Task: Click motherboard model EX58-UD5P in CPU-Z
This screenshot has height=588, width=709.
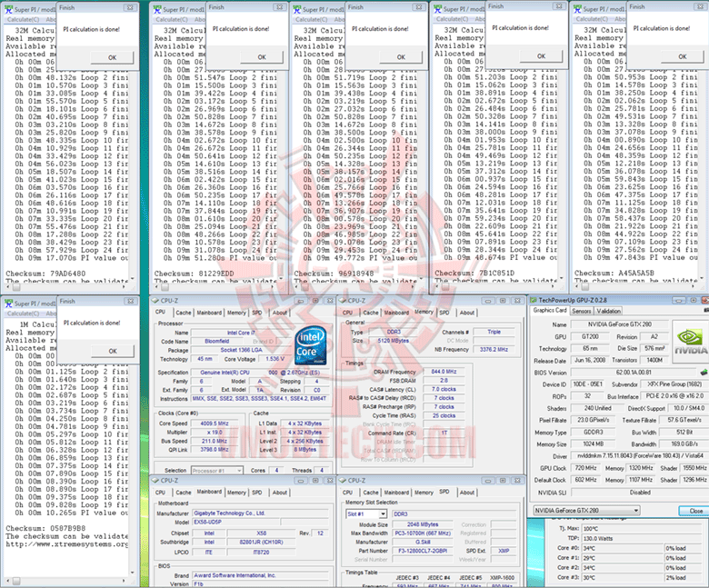Action: pos(235,522)
